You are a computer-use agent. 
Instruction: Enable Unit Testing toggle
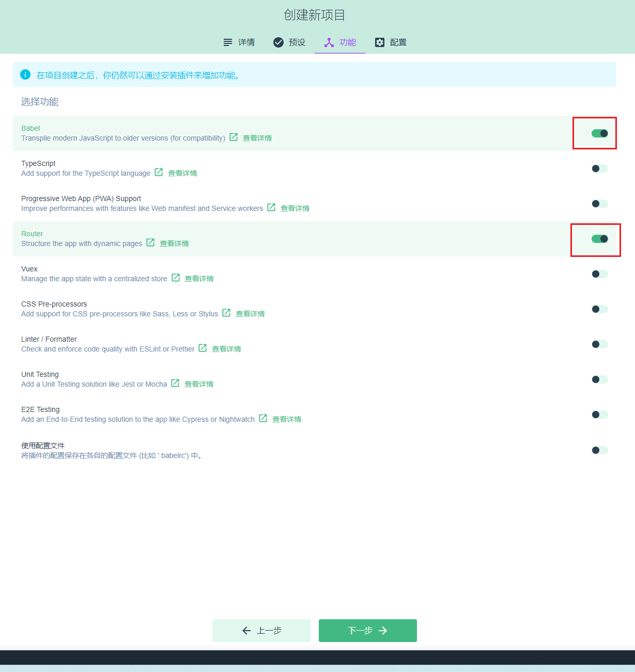[599, 379]
